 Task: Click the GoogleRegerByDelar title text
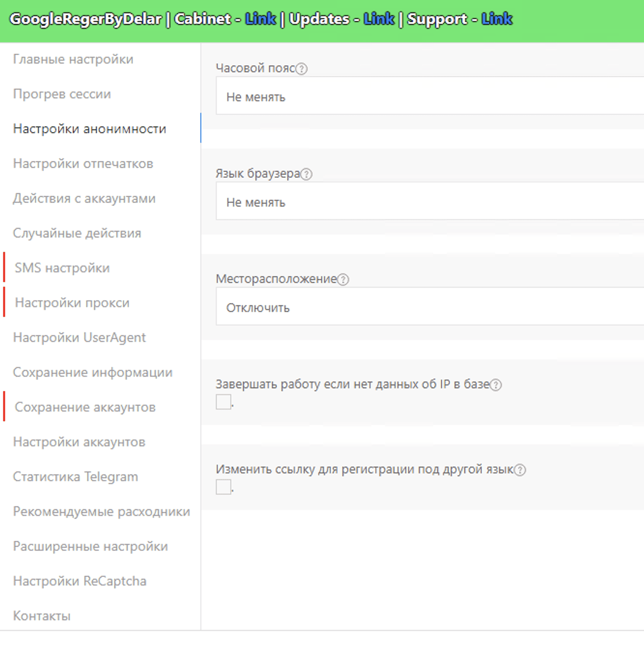pos(86,19)
